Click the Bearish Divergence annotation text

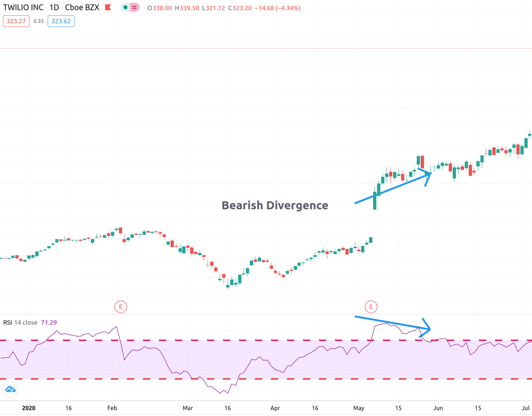pos(275,205)
